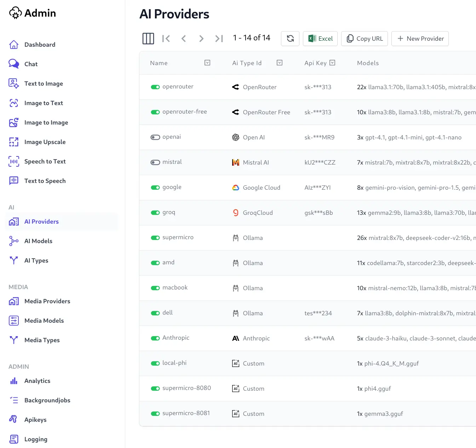The height and width of the screenshot is (448, 476).
Task: Open Backgroundjobs page
Action: (x=47, y=400)
